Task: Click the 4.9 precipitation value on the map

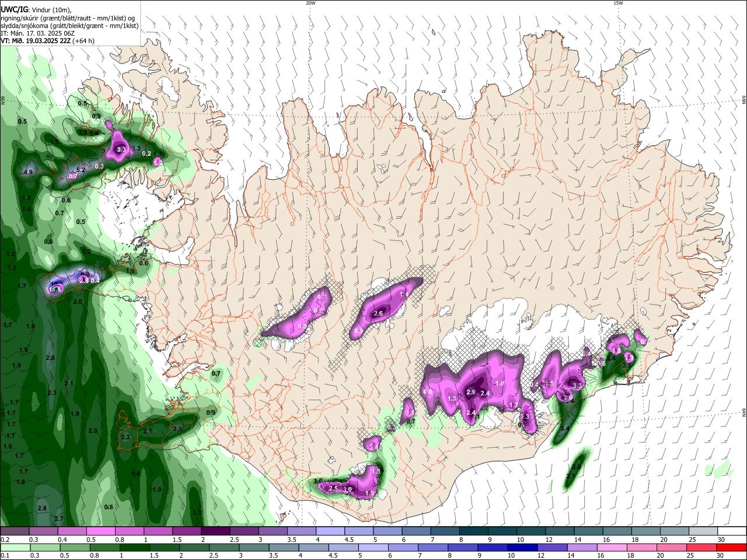Action: 28,173
